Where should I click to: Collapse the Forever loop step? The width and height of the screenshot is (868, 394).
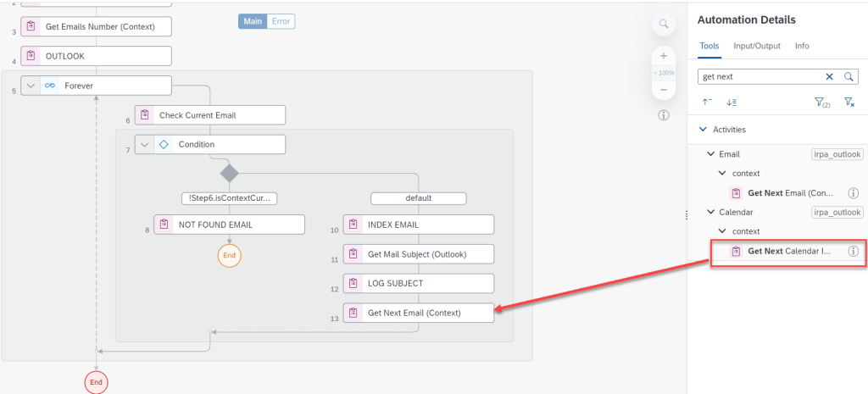[31, 86]
